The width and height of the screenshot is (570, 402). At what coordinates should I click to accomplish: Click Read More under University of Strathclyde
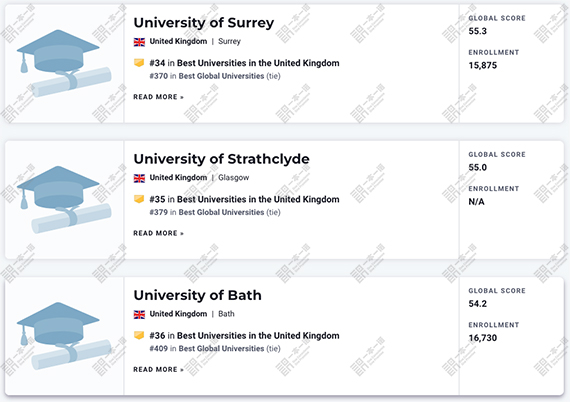(x=158, y=233)
